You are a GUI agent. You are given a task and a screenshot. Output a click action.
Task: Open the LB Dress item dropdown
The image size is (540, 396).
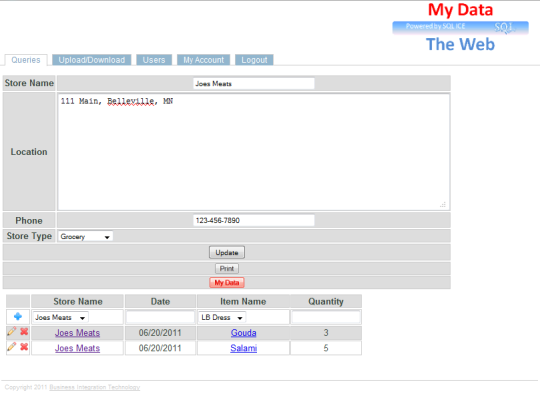tap(222, 317)
